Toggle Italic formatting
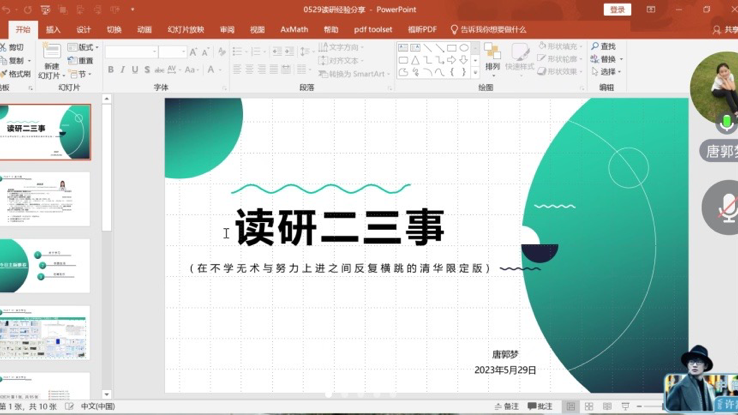 tap(123, 70)
